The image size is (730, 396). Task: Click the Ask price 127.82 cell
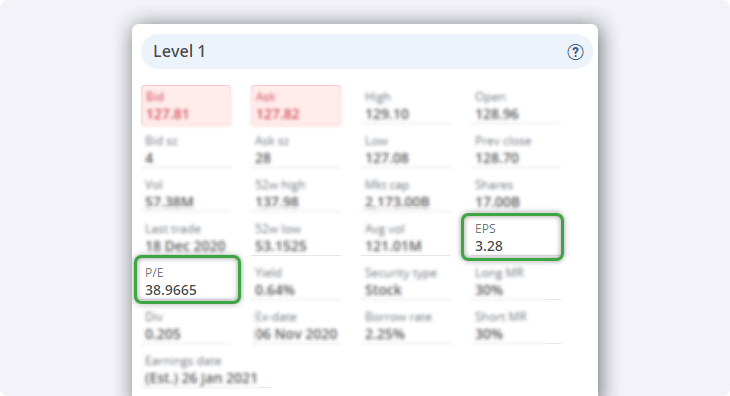tap(296, 106)
